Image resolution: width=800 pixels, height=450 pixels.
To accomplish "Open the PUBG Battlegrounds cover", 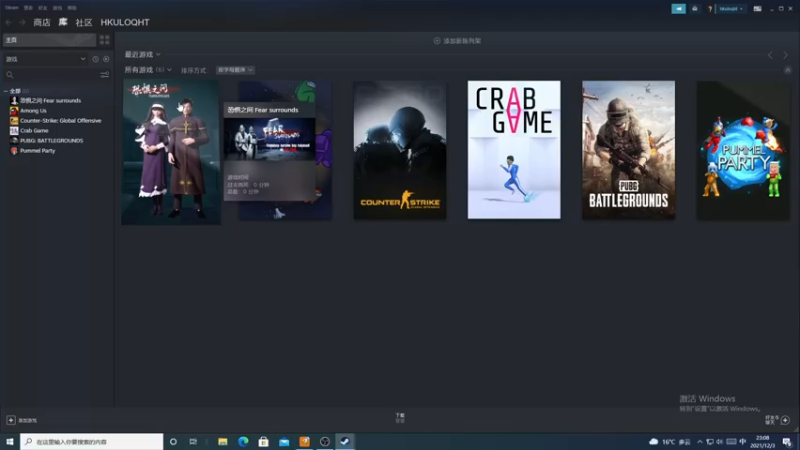I will pos(629,150).
